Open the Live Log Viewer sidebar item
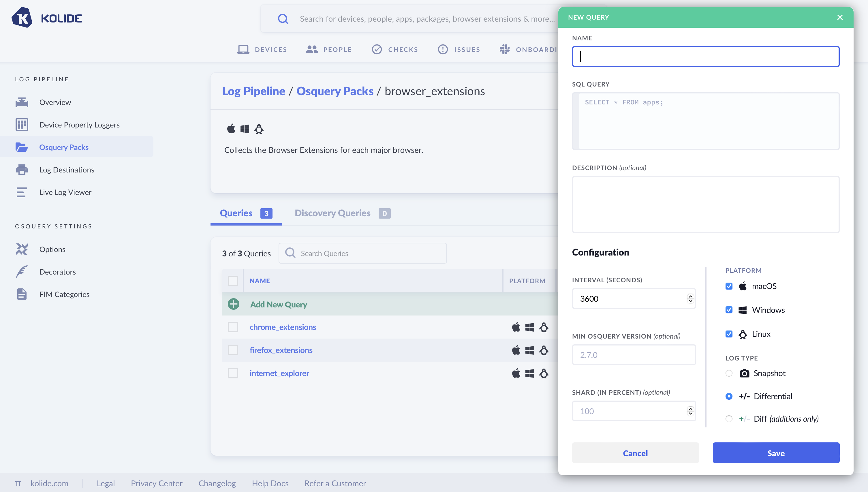The width and height of the screenshot is (868, 492). click(x=65, y=192)
